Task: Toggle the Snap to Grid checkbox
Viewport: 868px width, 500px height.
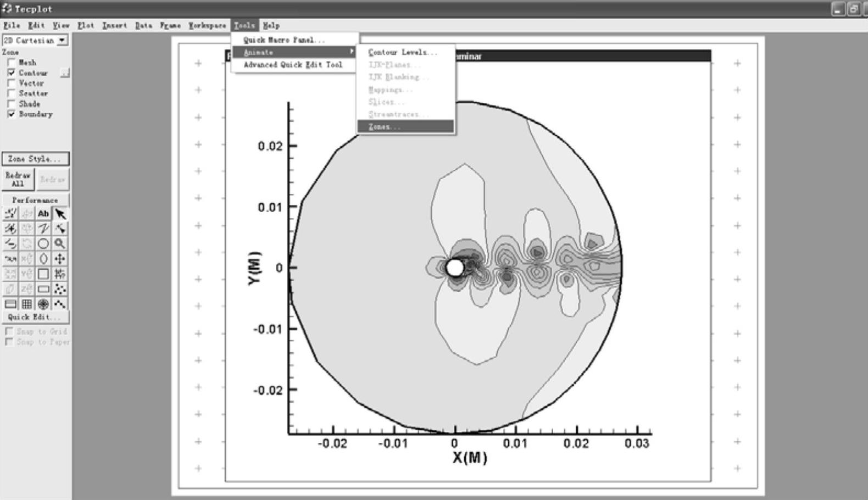Action: click(9, 332)
